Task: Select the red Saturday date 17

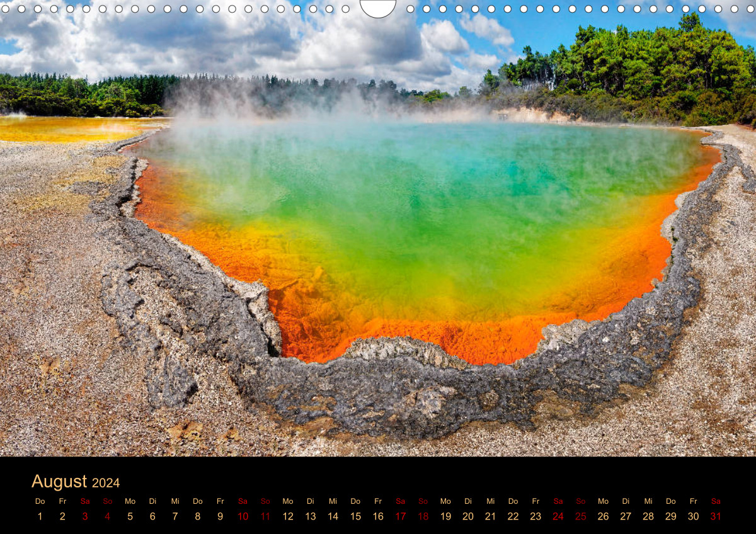Action: 400,516
